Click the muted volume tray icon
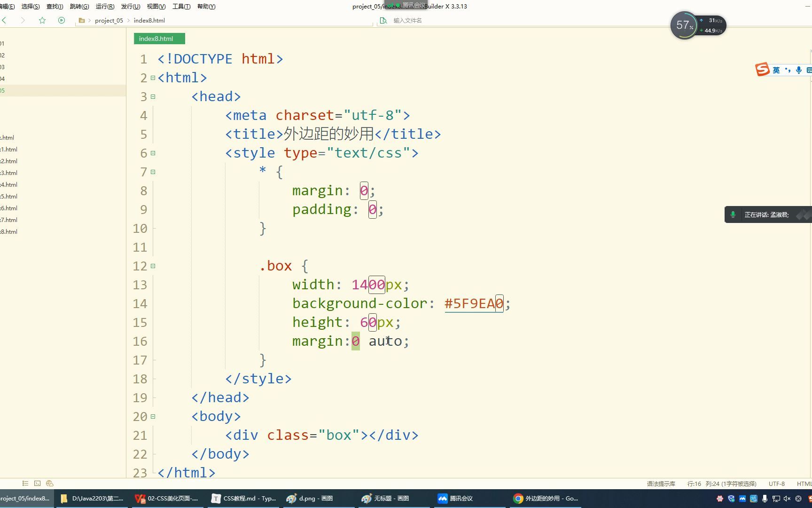The height and width of the screenshot is (508, 812). 787,499
